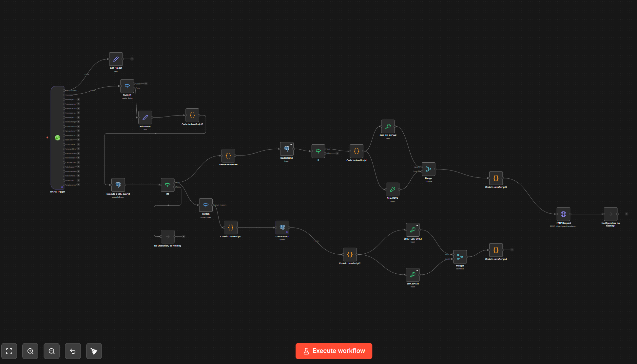
Task: Click the tidy up workflow broom button
Action: click(94, 351)
